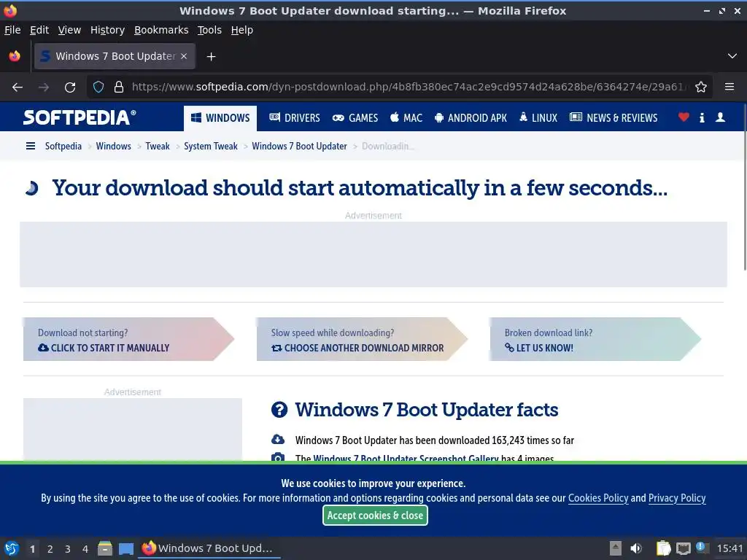The width and height of the screenshot is (747, 560).
Task: Switch to workspace 2
Action: (x=50, y=549)
